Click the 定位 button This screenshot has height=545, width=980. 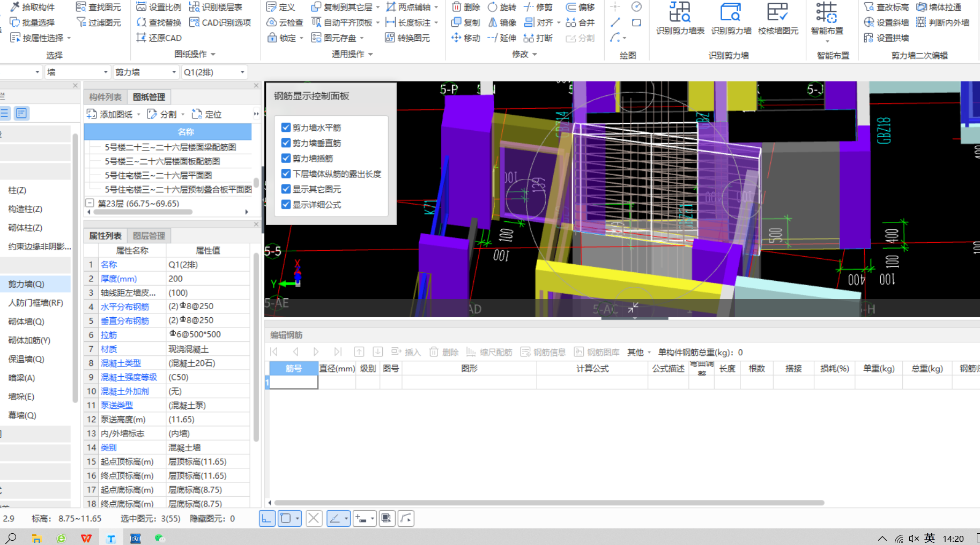click(206, 114)
